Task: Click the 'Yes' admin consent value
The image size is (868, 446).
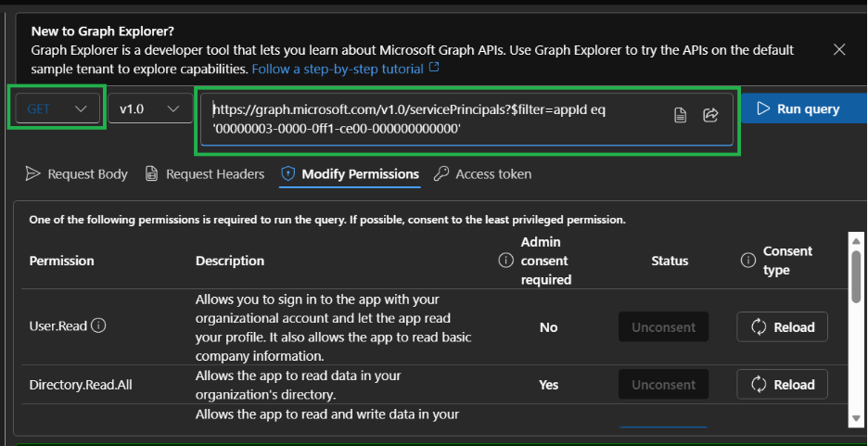Action: coord(549,385)
